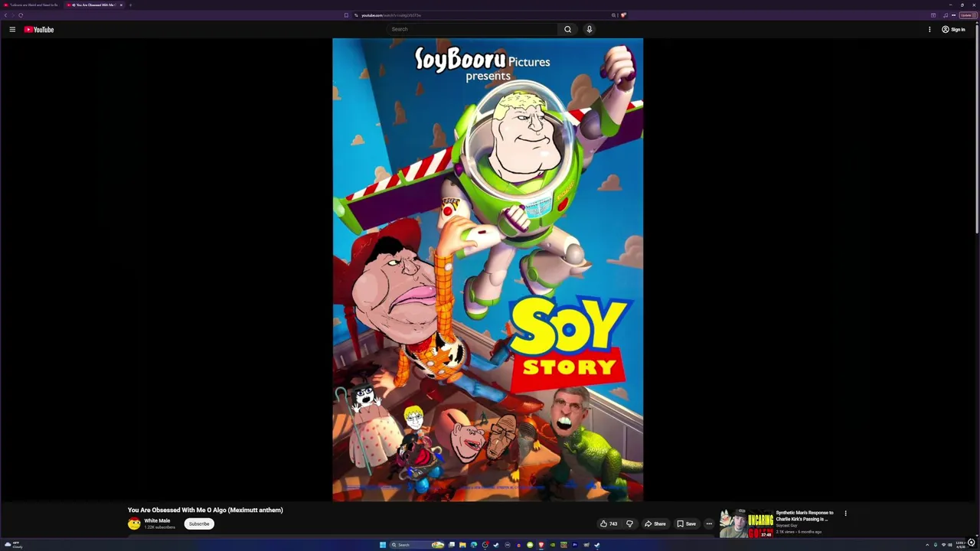Close the 'You Are Obsessed With Me' tab

point(121,5)
